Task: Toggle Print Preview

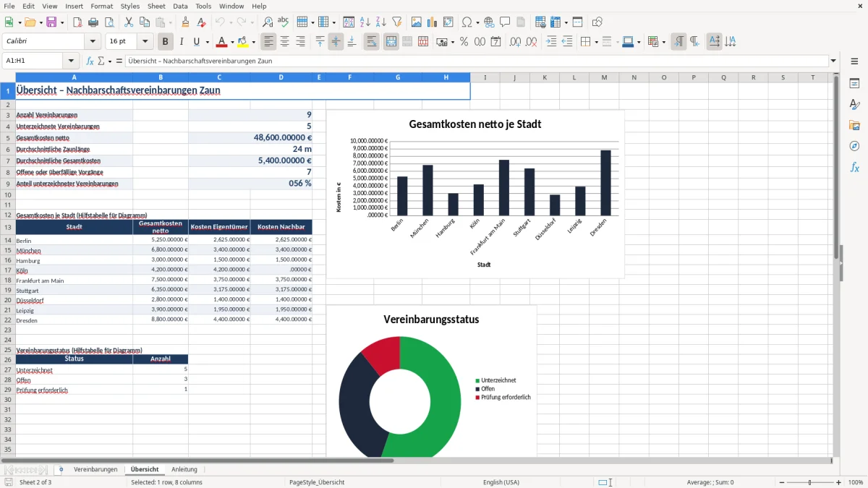Action: (x=109, y=22)
